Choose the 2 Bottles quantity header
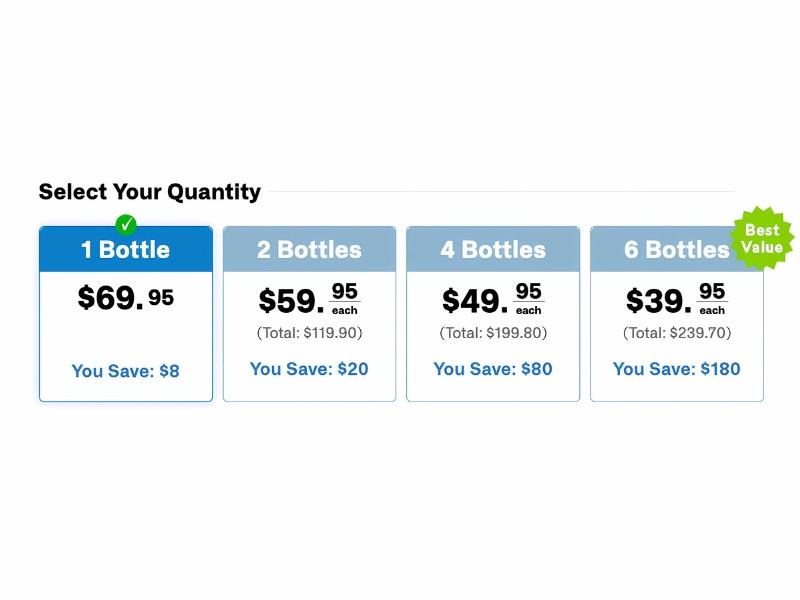Viewport: 800px width, 600px height. (309, 250)
